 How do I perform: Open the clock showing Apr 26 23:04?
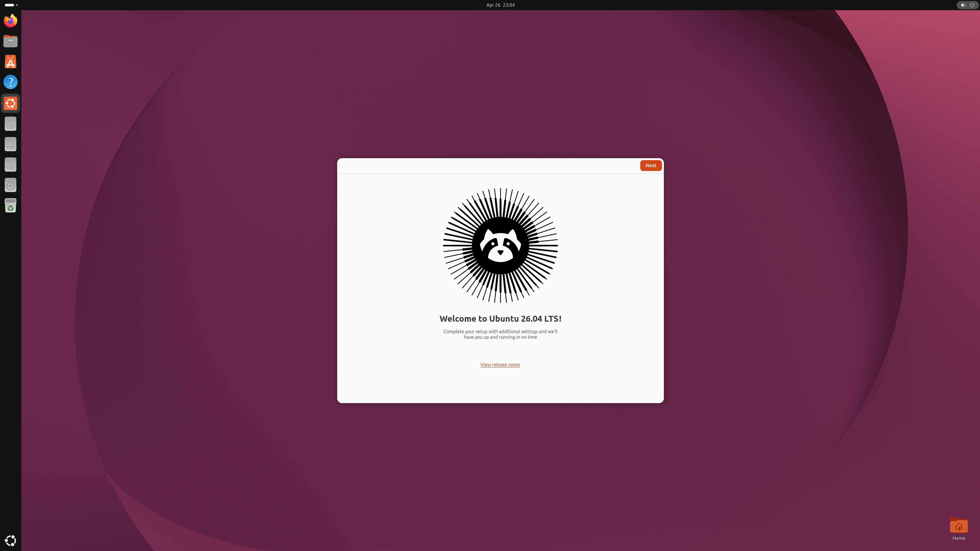tap(500, 5)
